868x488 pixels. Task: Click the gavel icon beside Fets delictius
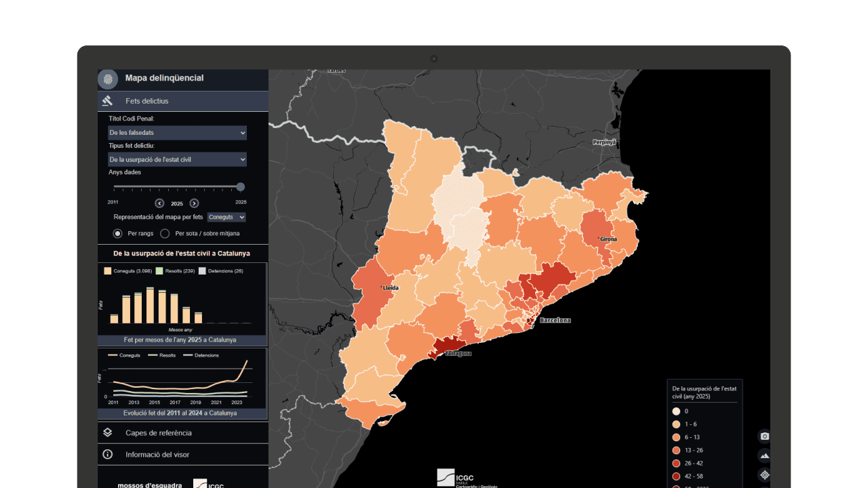pyautogui.click(x=107, y=101)
